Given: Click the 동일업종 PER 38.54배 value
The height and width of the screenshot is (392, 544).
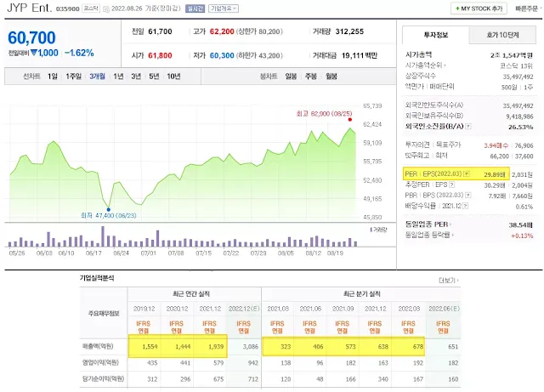Looking at the screenshot, I should [x=521, y=225].
